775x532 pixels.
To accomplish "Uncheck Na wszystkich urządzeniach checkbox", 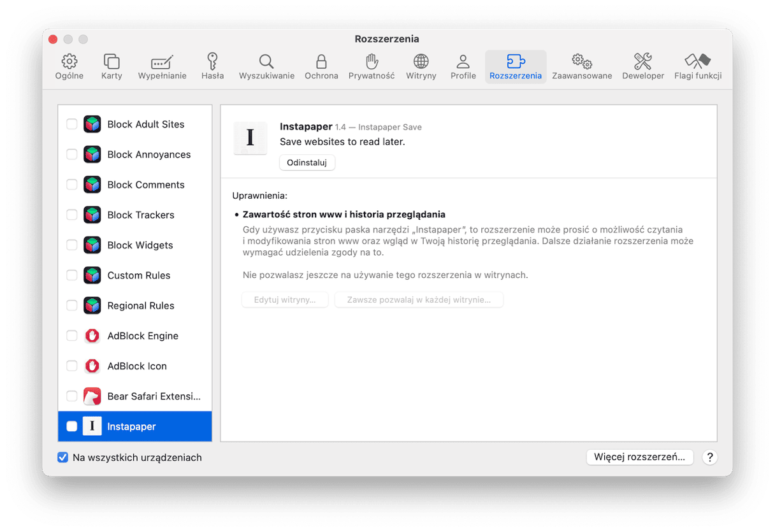I will 63,457.
